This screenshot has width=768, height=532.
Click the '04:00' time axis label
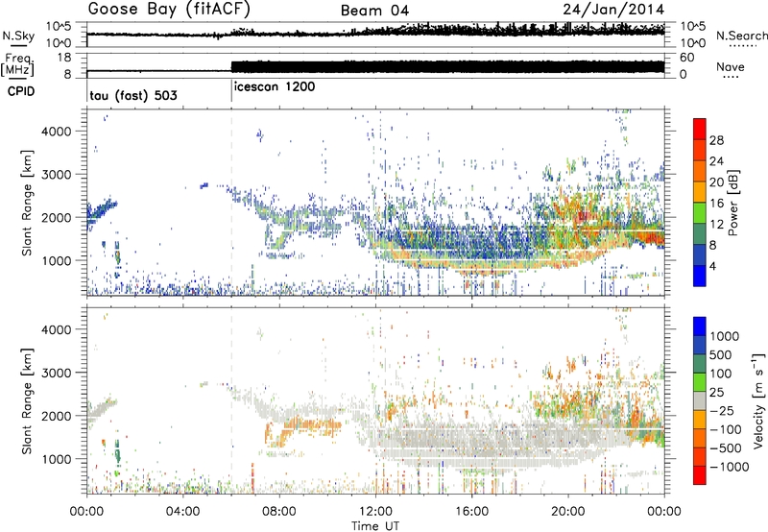[182, 512]
